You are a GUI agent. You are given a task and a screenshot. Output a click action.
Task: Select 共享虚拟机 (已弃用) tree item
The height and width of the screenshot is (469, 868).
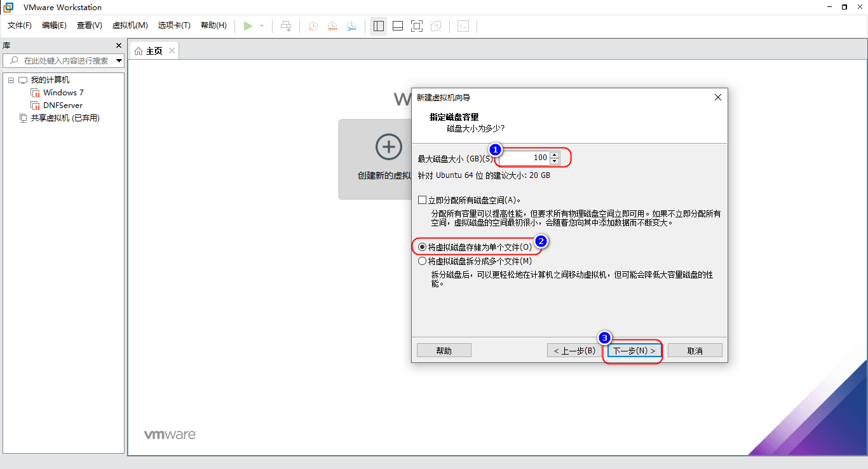click(x=65, y=118)
